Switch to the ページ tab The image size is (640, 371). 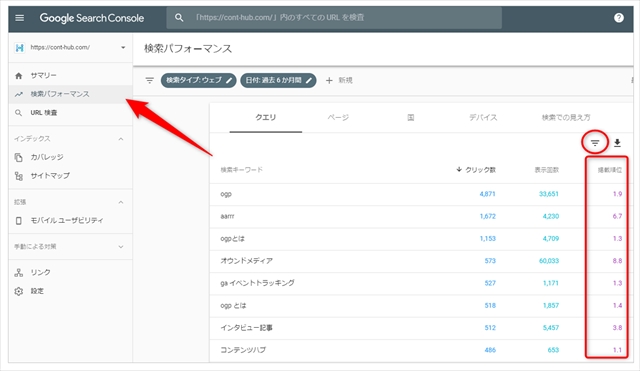[338, 118]
